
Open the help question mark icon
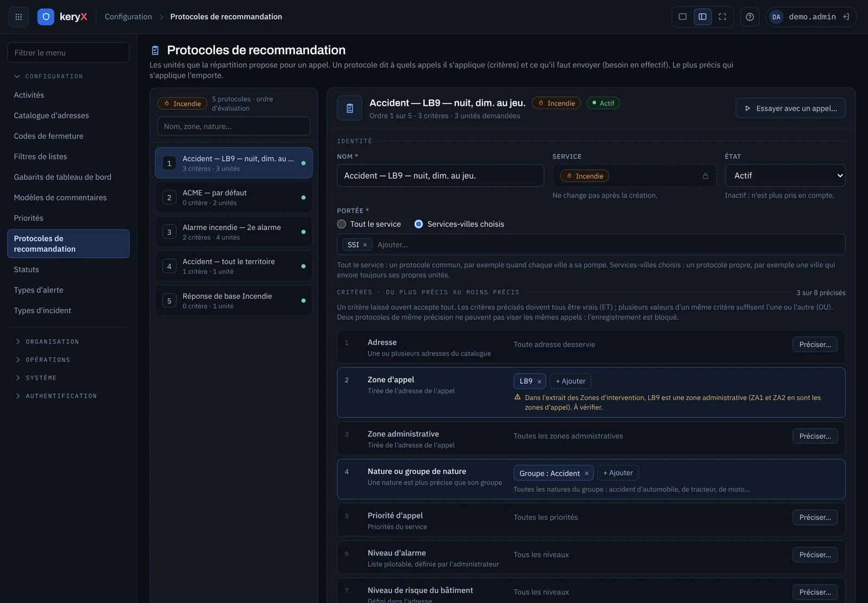[x=750, y=17]
